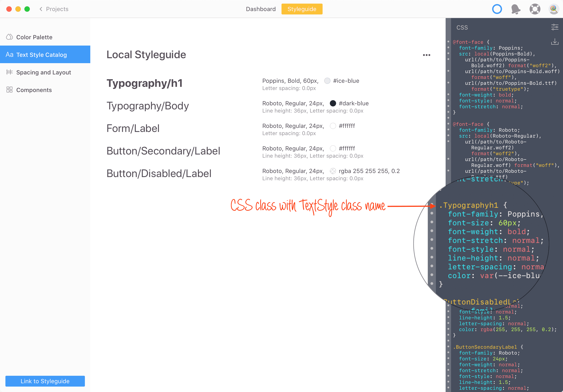Select Text Style Catalog in sidebar
Image resolution: width=563 pixels, height=392 pixels.
click(x=45, y=54)
